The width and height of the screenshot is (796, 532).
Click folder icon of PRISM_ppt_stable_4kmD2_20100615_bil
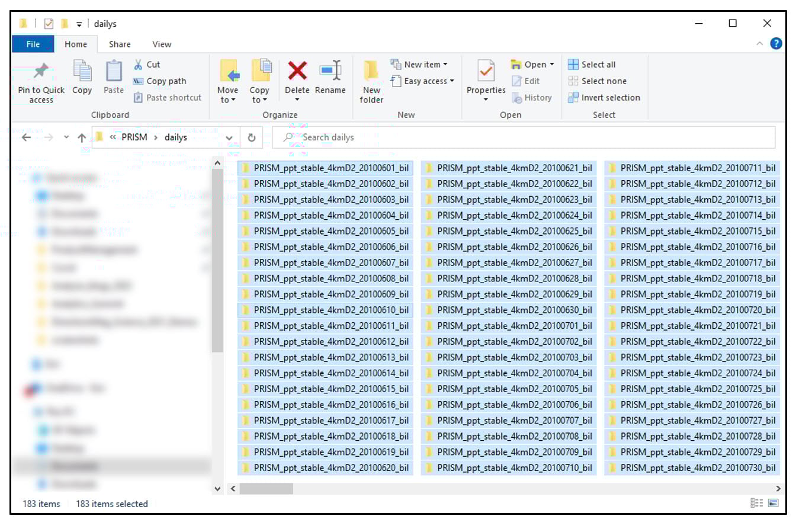coord(245,389)
